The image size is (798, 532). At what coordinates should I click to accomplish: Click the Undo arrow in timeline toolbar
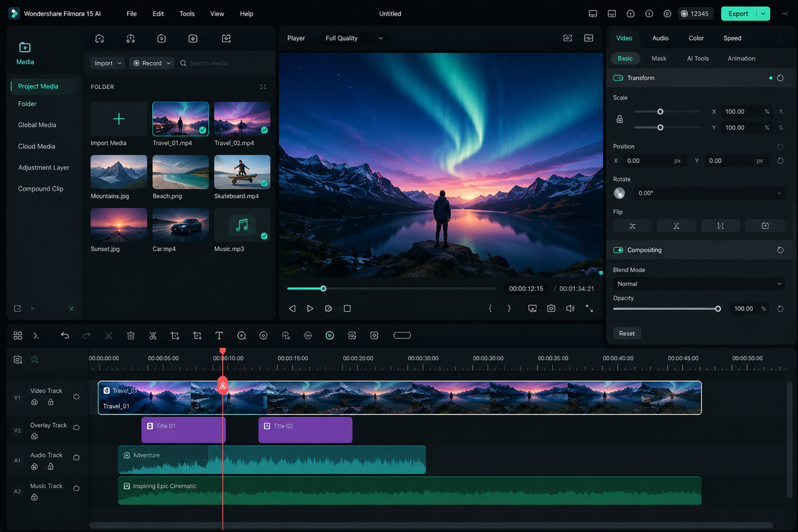click(65, 336)
